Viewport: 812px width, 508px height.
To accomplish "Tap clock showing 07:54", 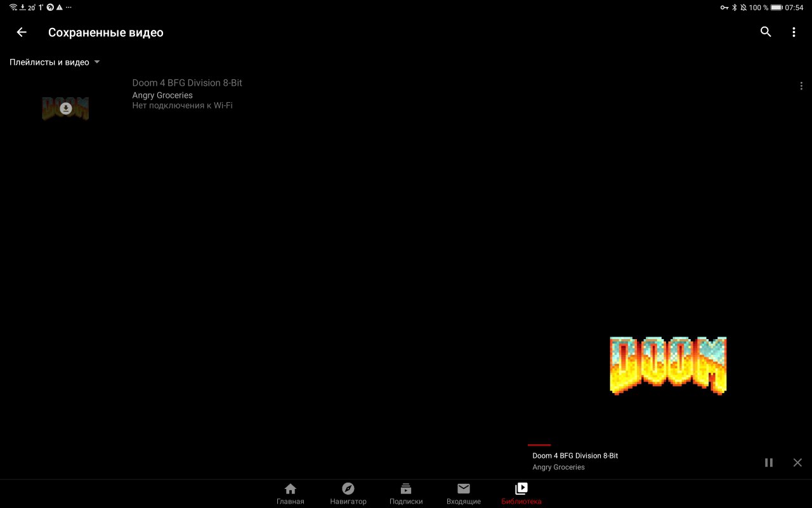I will (794, 8).
